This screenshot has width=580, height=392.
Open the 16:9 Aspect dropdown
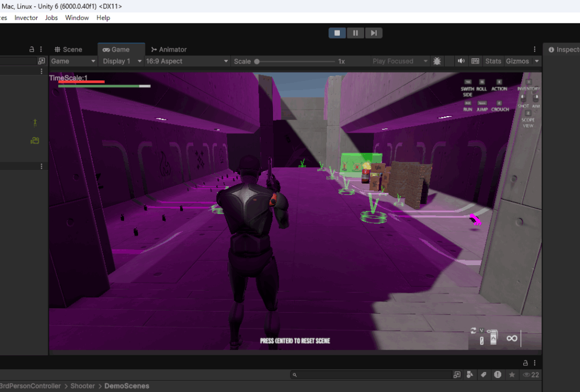tap(186, 61)
